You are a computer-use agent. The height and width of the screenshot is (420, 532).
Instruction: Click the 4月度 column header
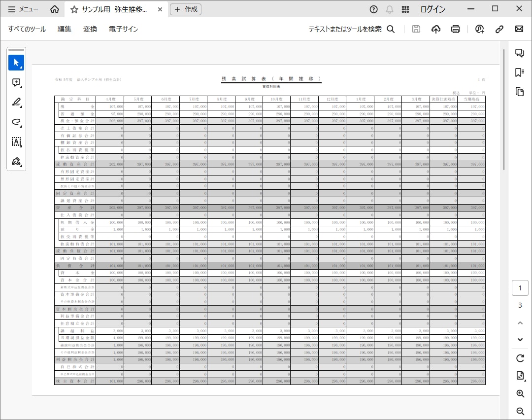tap(110, 99)
